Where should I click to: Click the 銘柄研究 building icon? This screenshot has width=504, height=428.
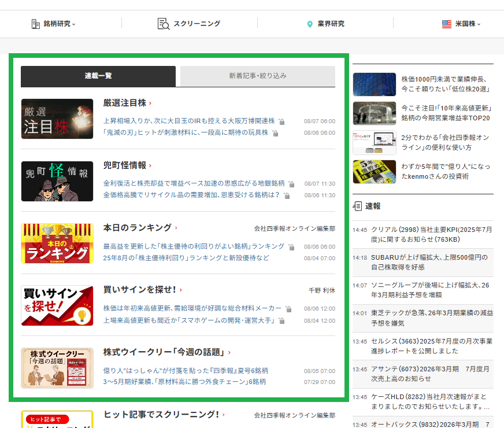35,24
